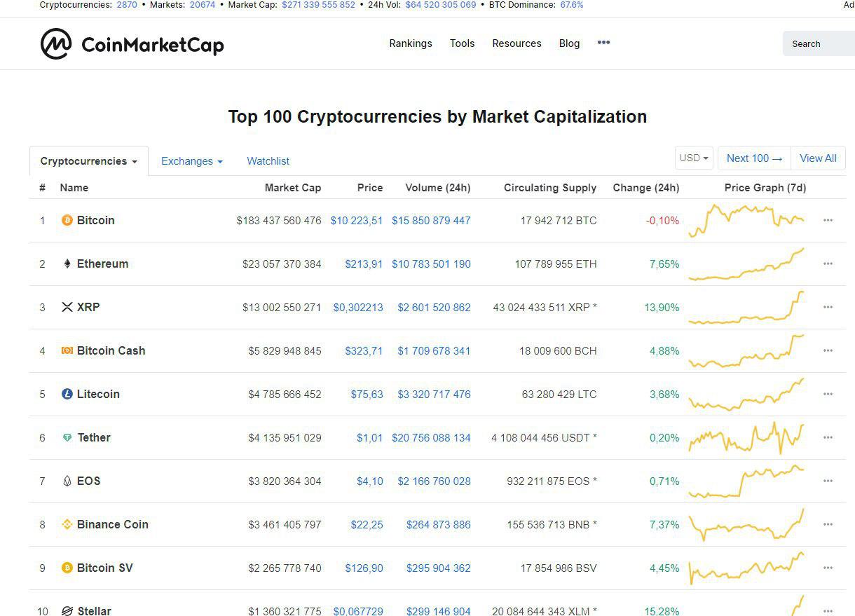The image size is (855, 616).
Task: Open EOS row options ellipsis
Action: pyautogui.click(x=828, y=481)
